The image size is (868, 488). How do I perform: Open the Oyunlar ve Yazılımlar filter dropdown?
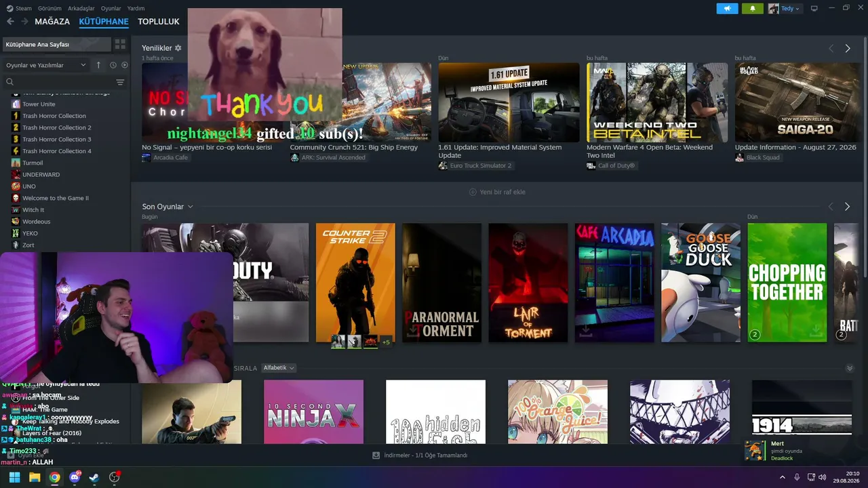coord(46,65)
